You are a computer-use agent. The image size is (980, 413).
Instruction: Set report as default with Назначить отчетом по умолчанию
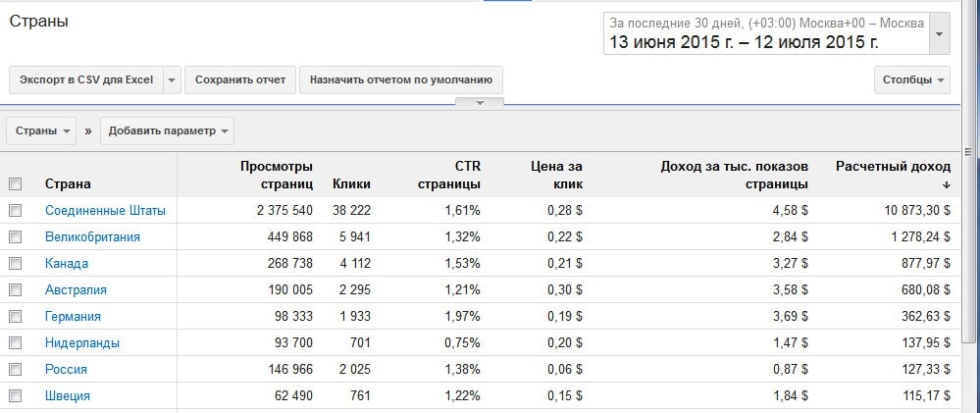tap(401, 80)
